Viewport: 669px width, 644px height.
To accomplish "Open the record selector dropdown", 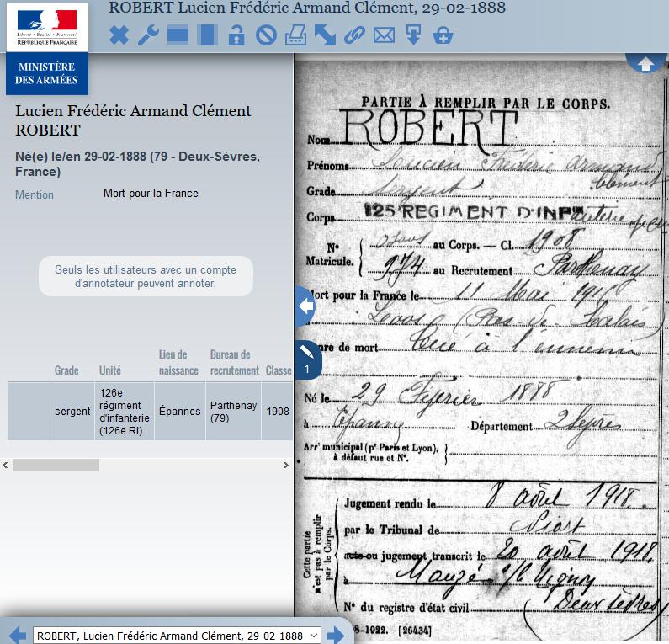I will [x=177, y=636].
